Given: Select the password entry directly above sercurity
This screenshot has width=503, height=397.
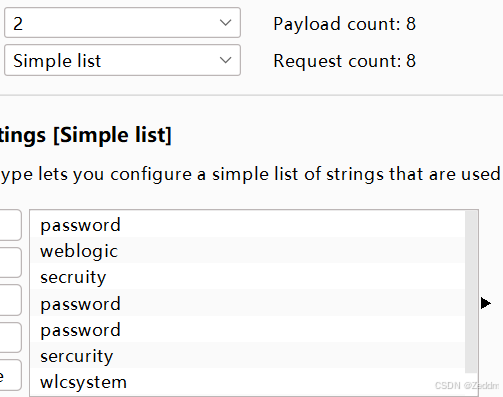Looking at the screenshot, I should tap(247, 329).
